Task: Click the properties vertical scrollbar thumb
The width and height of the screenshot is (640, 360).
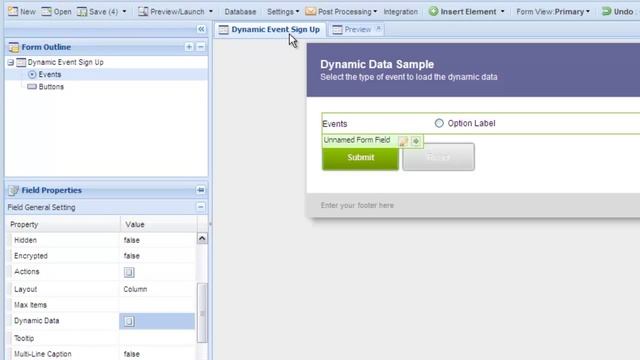Action: pyautogui.click(x=202, y=313)
